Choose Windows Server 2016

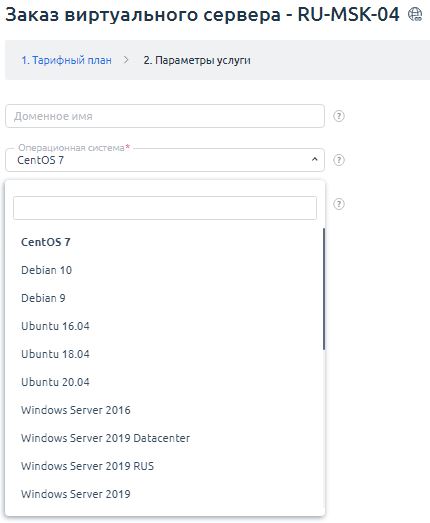click(165, 410)
